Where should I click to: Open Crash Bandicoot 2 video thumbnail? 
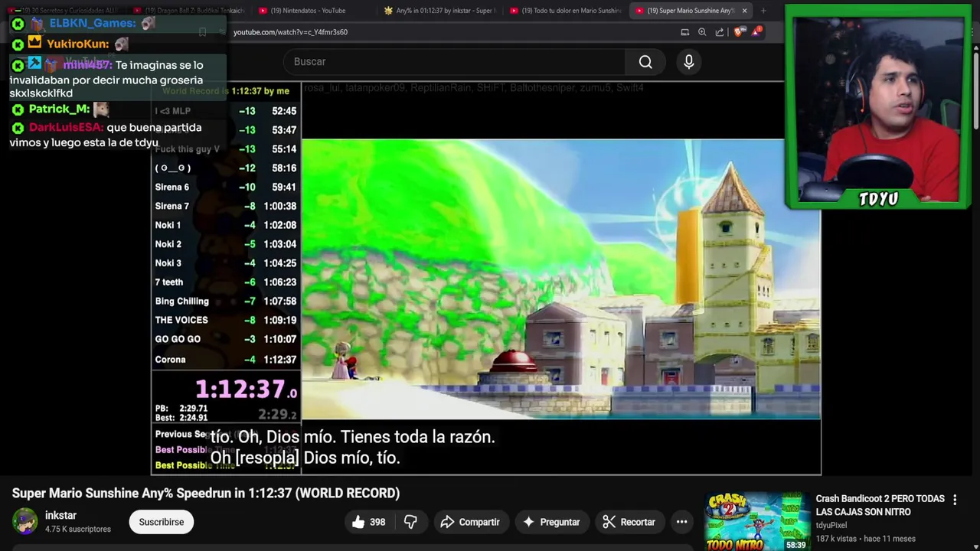point(756,521)
